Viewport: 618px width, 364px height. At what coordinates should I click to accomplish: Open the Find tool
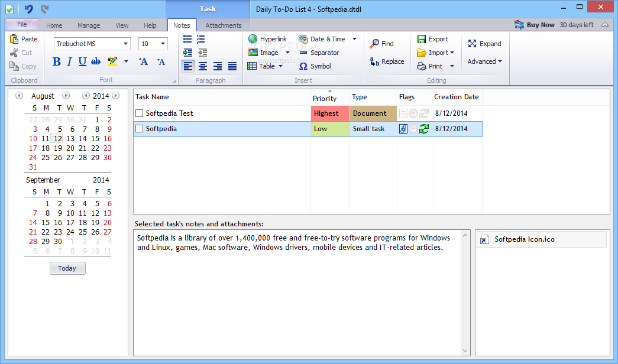381,43
